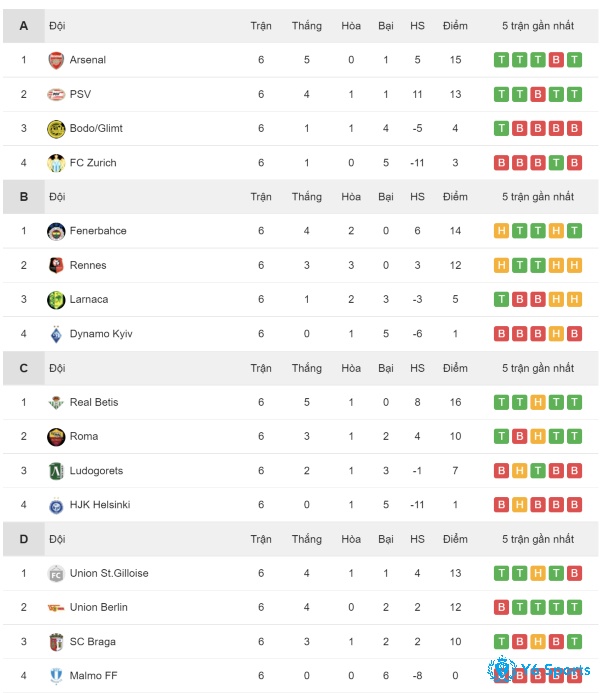
Task: Click the HJK Helsinki team name
Action: [100, 505]
